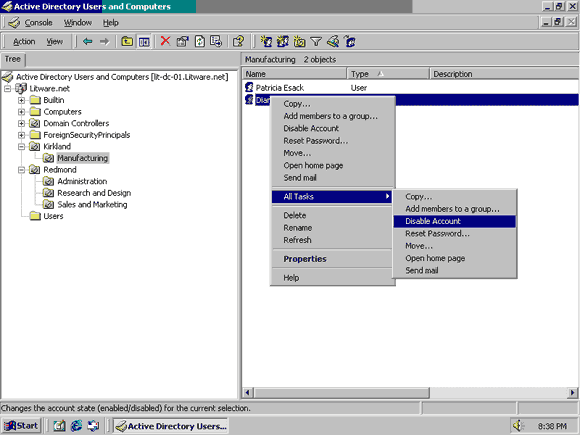Create new organizational unit toolbar icon
Image resolution: width=580 pixels, height=435 pixels.
point(299,41)
